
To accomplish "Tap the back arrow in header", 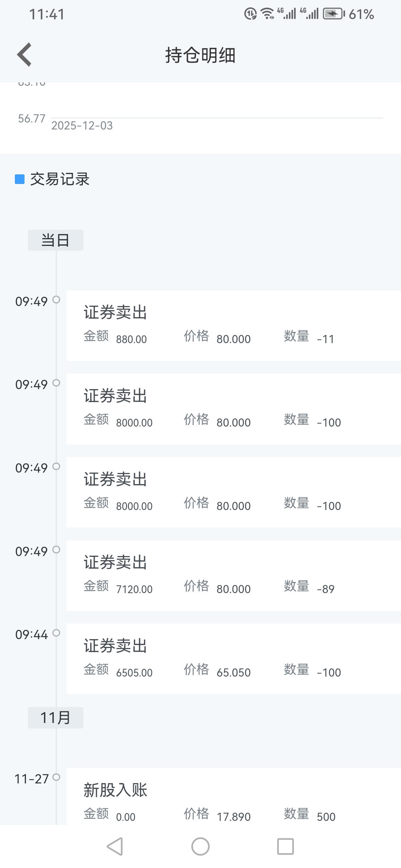I will (x=24, y=55).
